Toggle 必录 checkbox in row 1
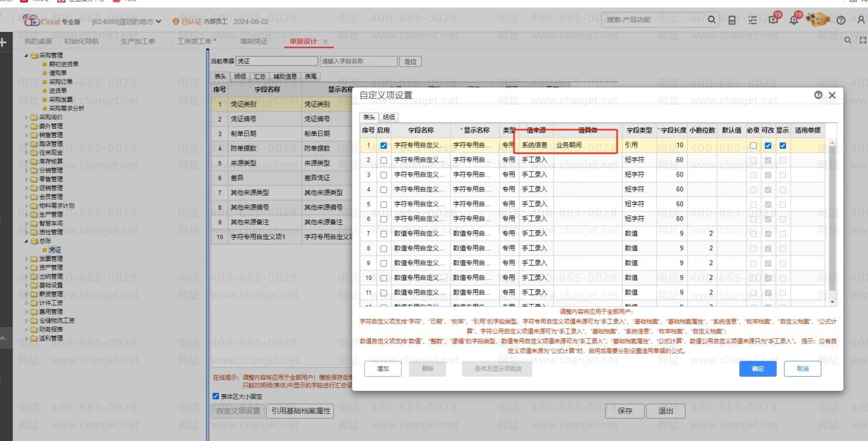The height and width of the screenshot is (441, 868). click(x=753, y=145)
